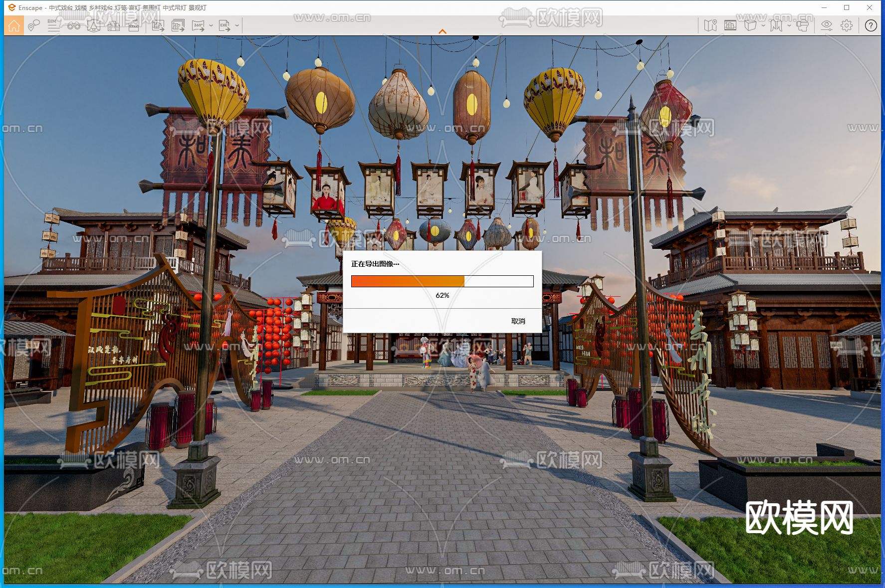Click the 360° panorama export icon
Viewport: 885px width, 588px height.
pos(199,25)
